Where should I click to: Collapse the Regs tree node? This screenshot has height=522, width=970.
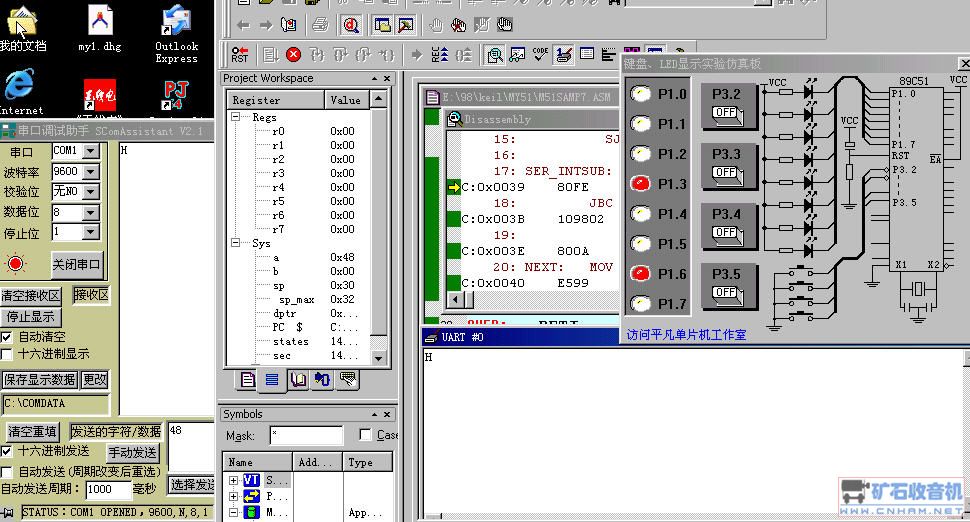pyautogui.click(x=238, y=117)
